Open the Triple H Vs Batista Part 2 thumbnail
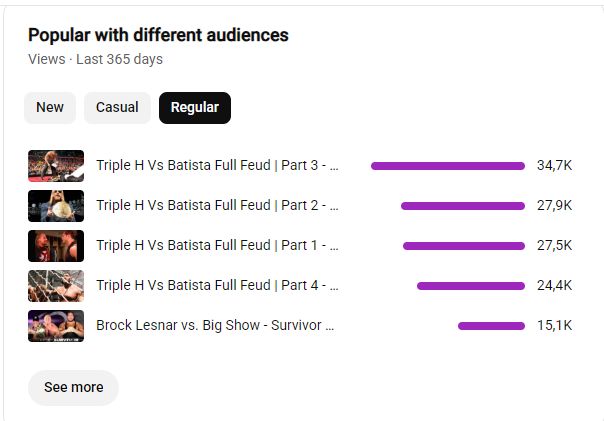Image resolution: width=604 pixels, height=421 pixels. 56,206
